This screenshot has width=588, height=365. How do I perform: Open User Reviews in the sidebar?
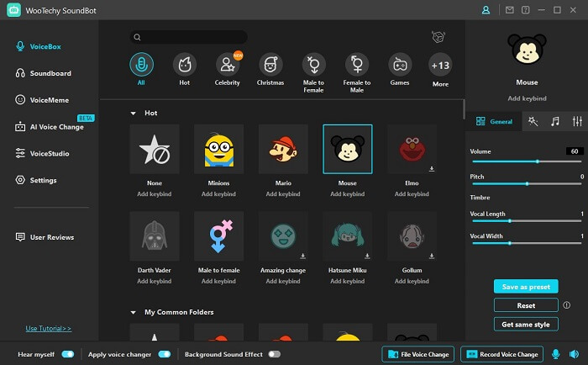tap(45, 237)
